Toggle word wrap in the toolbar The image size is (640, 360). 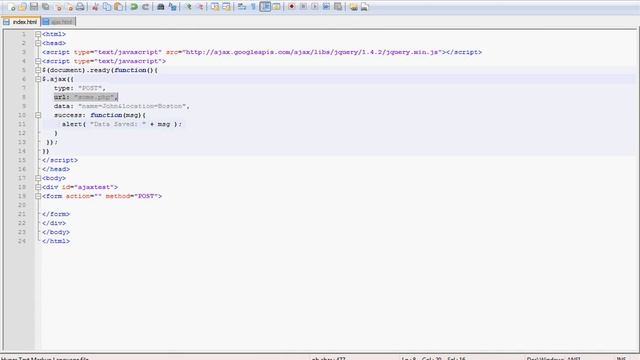point(242,7)
